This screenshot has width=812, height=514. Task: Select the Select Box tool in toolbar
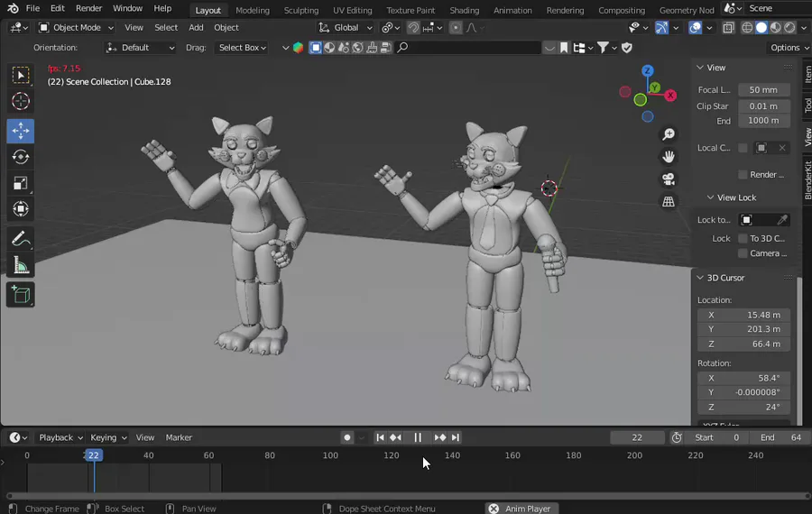tap(21, 76)
